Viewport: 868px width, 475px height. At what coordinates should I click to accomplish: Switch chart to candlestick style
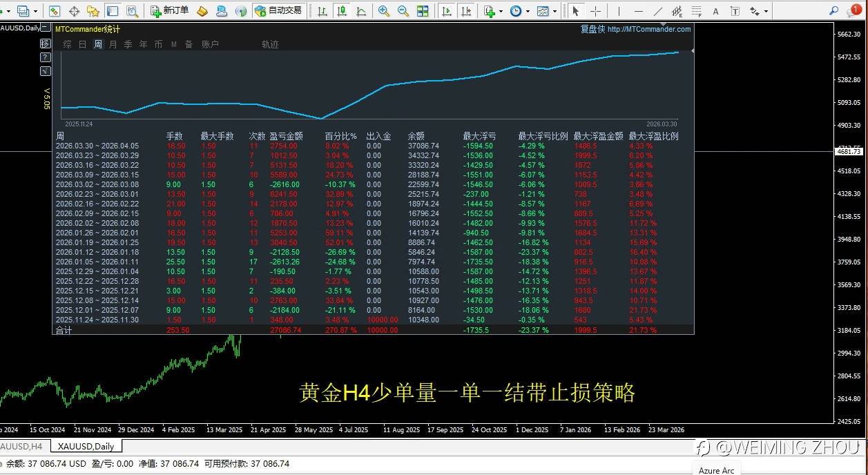pos(342,11)
